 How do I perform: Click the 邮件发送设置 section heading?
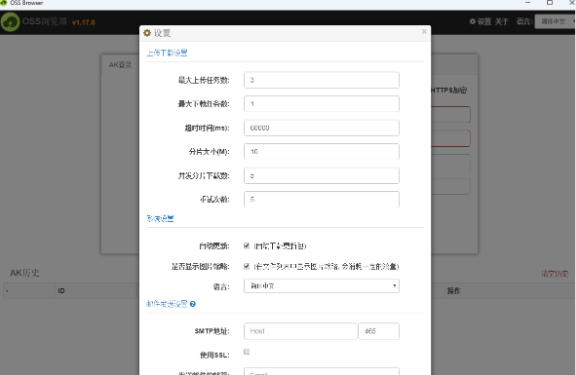point(167,304)
